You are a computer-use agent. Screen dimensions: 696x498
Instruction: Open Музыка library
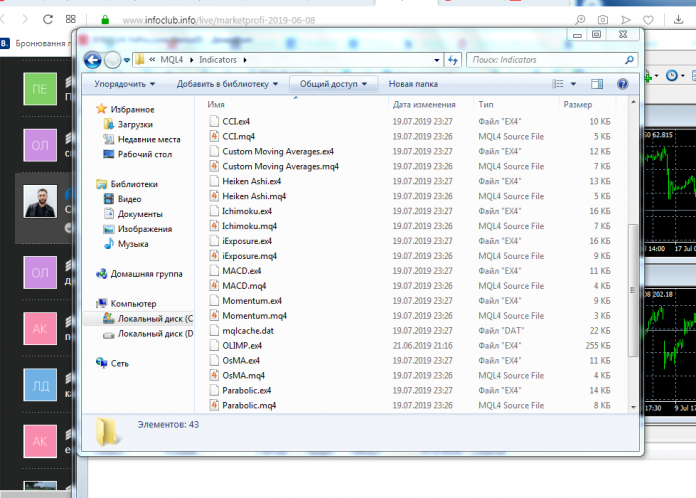pyautogui.click(x=133, y=244)
